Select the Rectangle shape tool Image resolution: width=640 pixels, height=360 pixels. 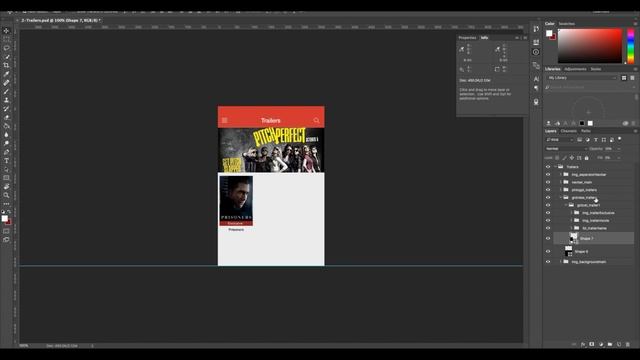click(x=6, y=178)
